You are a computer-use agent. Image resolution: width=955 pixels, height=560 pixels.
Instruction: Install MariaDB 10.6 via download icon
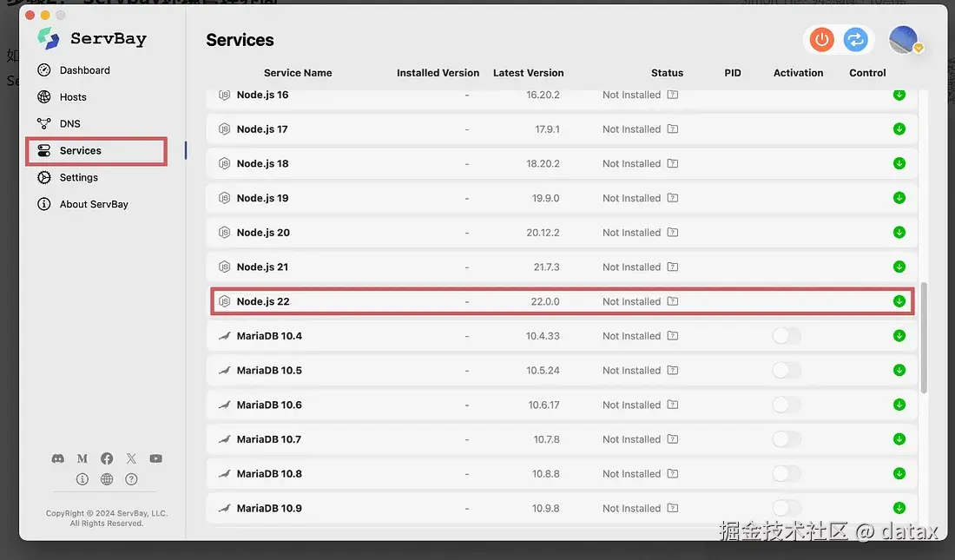tap(899, 405)
